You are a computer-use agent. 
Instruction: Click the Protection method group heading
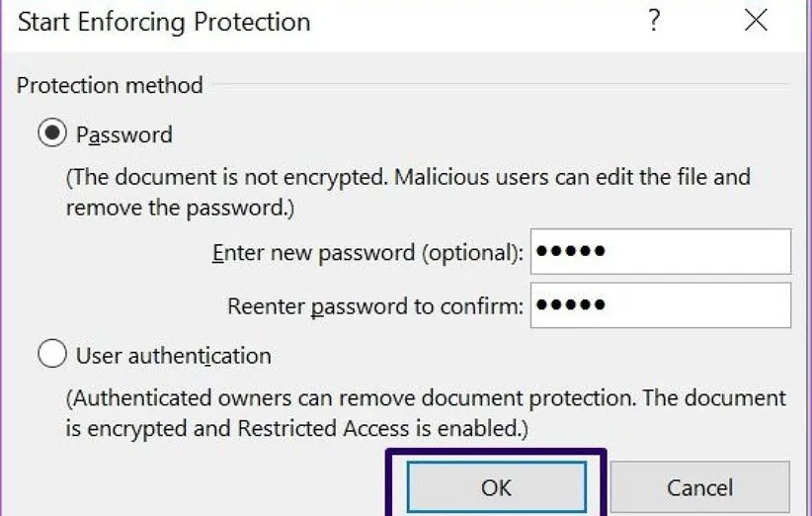click(110, 85)
